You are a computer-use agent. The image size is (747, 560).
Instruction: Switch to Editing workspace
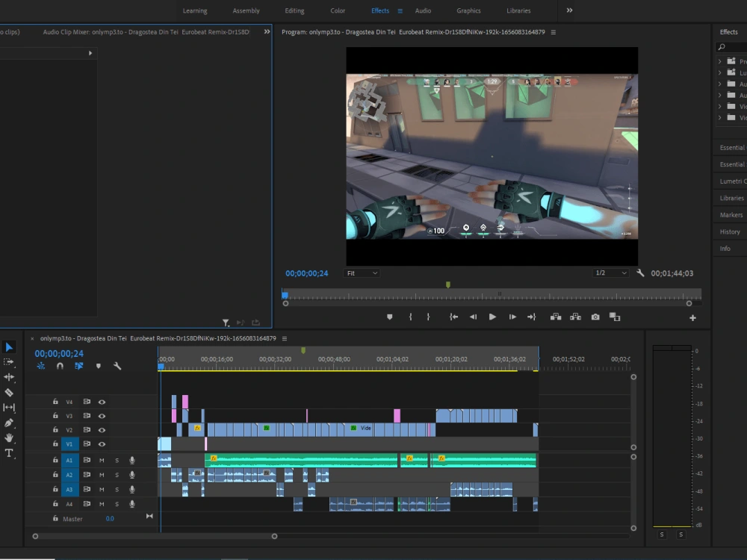click(x=294, y=10)
